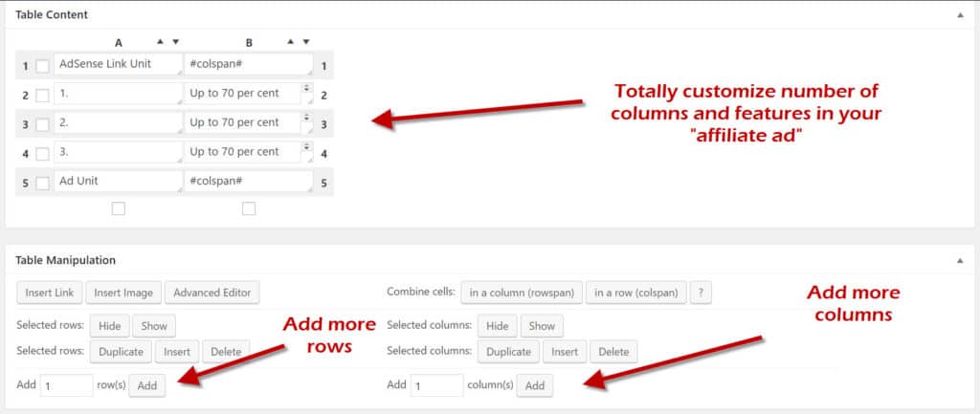Check the column A selection checkbox
This screenshot has height=414, width=980.
(118, 208)
